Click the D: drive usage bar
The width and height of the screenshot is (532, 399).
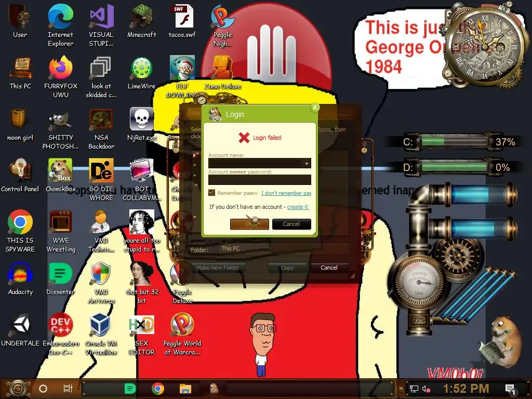point(454,167)
